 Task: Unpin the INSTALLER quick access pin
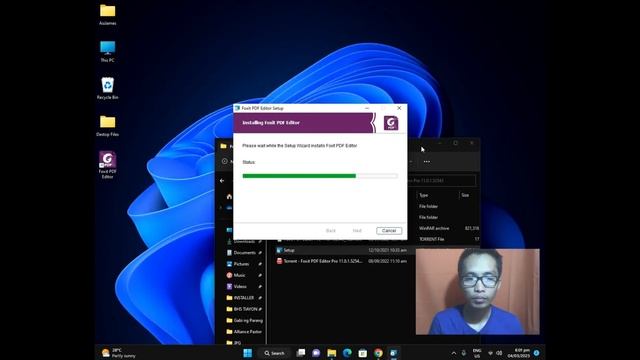pos(260,298)
